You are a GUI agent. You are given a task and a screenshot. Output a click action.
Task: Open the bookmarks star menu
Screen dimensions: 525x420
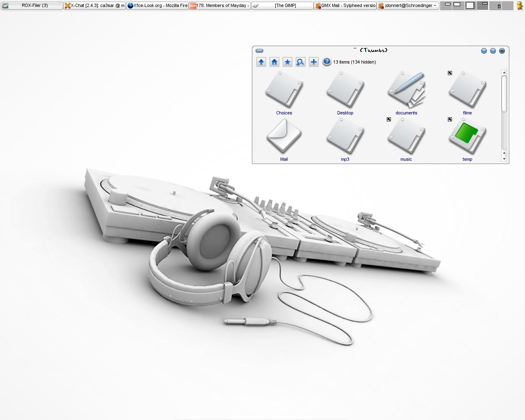pyautogui.click(x=288, y=62)
